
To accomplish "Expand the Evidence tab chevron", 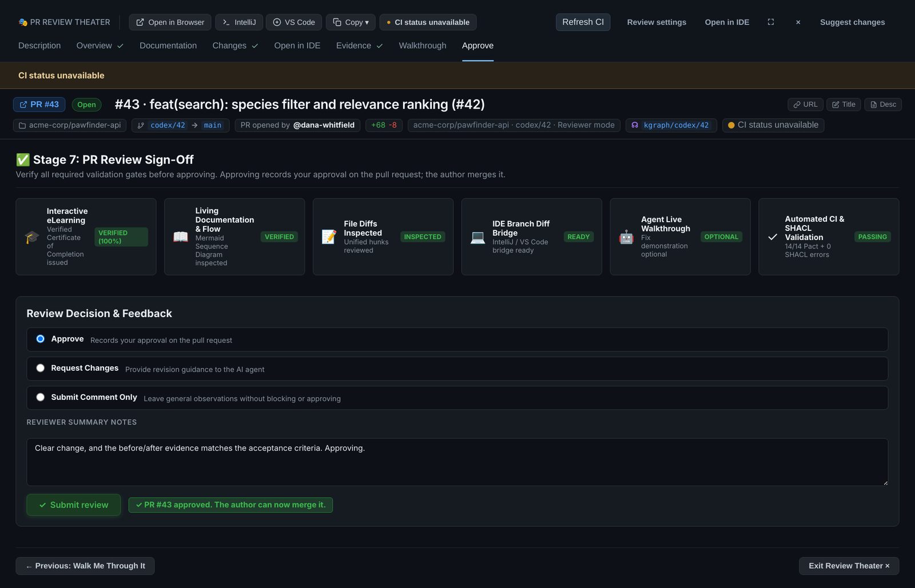I will 379,46.
